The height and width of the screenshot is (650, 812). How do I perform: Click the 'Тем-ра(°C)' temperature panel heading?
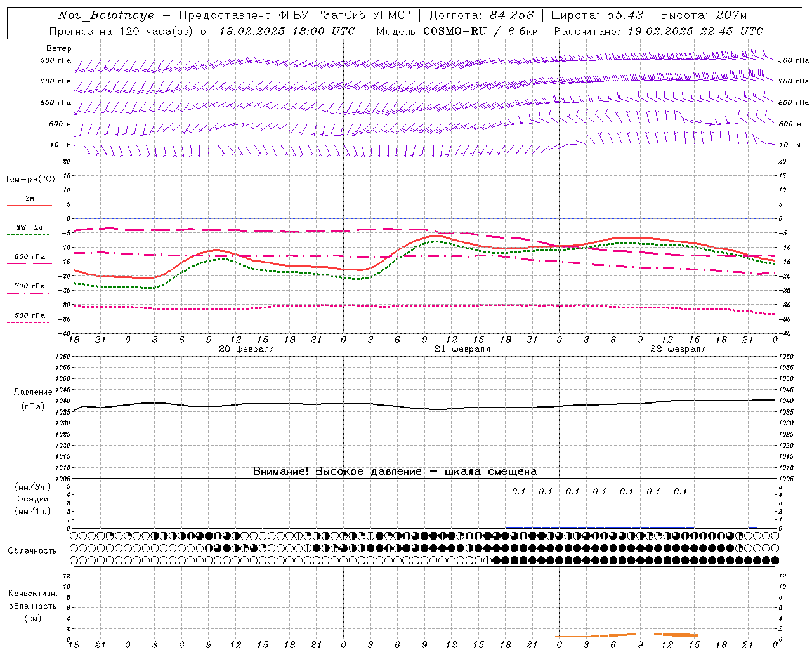point(30,179)
